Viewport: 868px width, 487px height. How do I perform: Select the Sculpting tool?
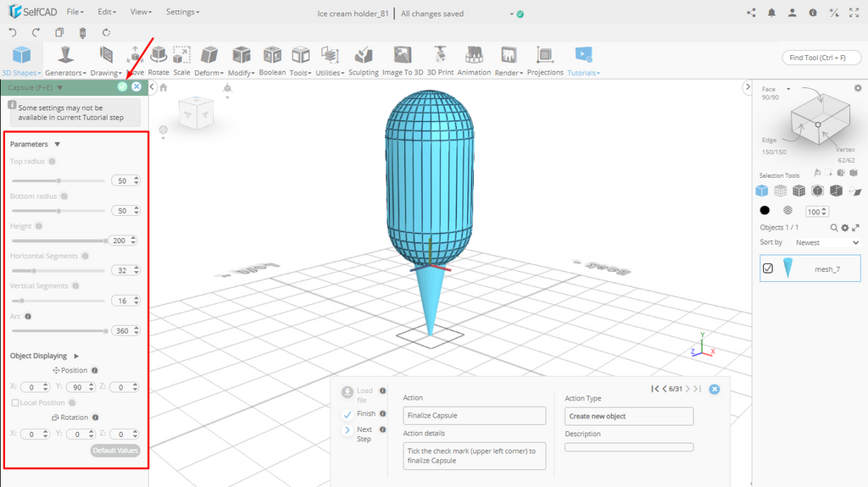(x=363, y=61)
